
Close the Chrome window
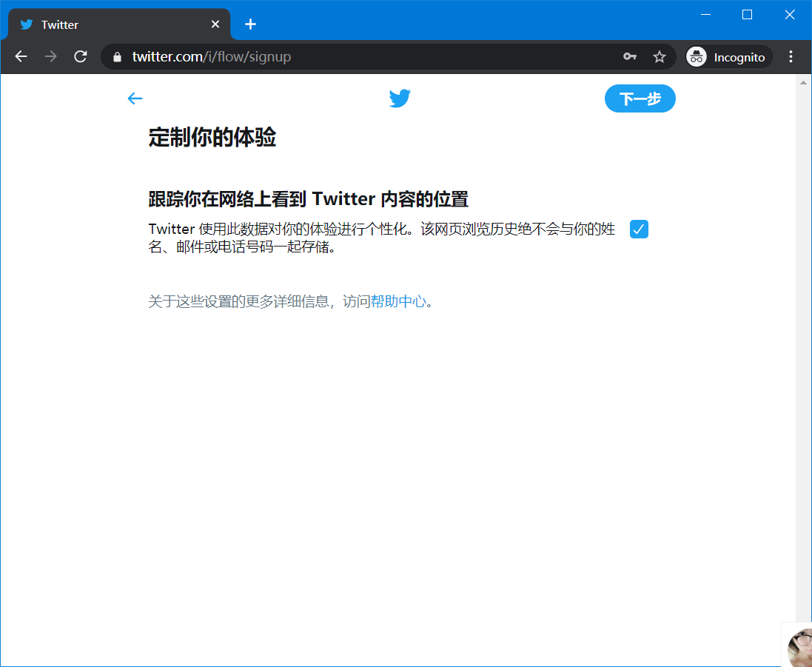pos(790,15)
